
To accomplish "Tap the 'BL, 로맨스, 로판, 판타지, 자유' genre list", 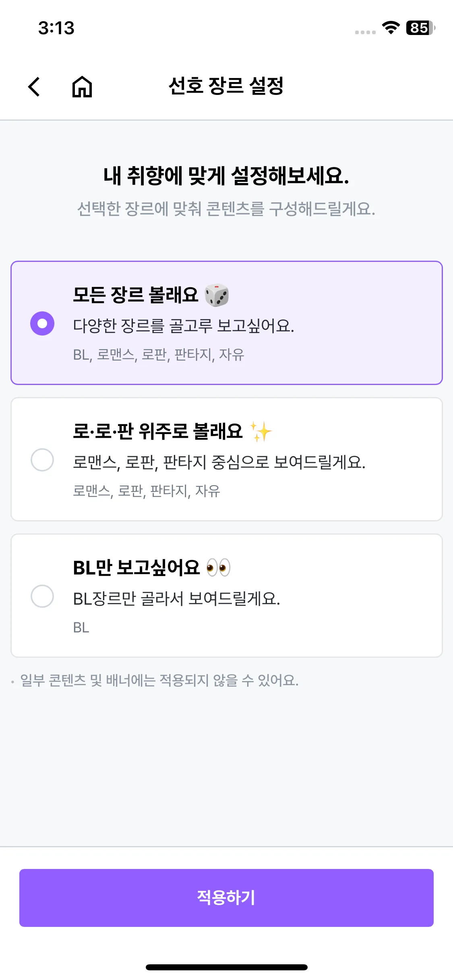I will [x=159, y=355].
